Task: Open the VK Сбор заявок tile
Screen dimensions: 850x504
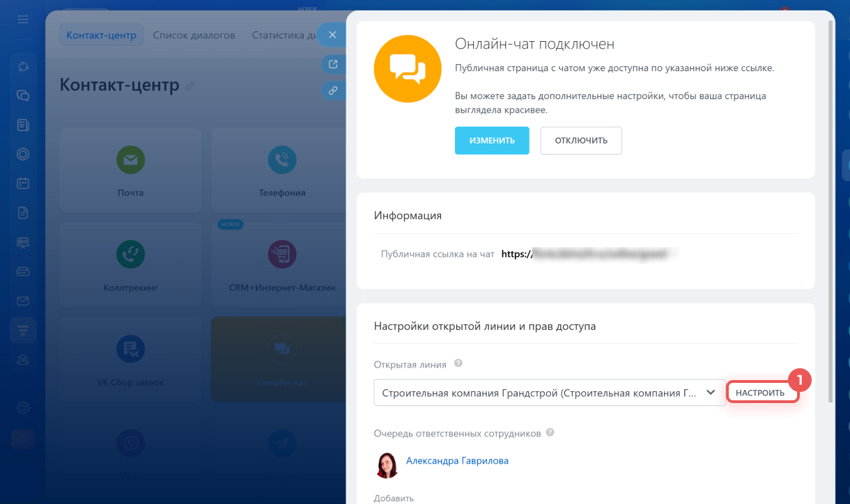Action: [x=130, y=359]
